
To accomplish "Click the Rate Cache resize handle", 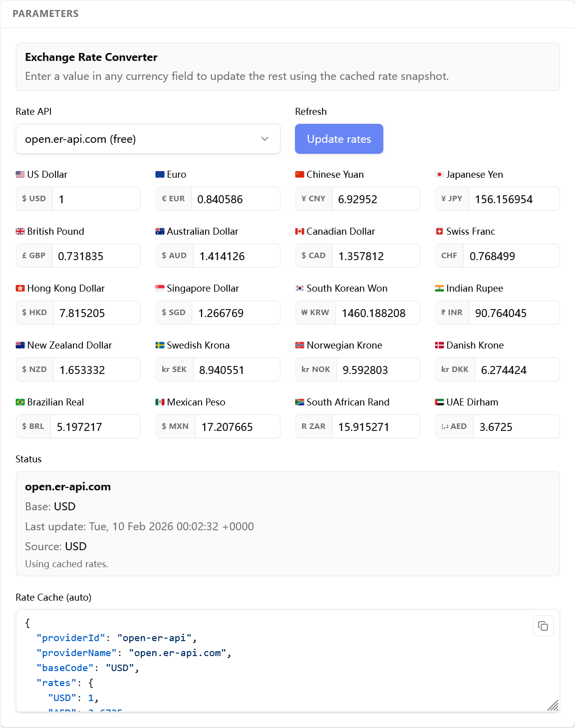I will tap(552, 706).
